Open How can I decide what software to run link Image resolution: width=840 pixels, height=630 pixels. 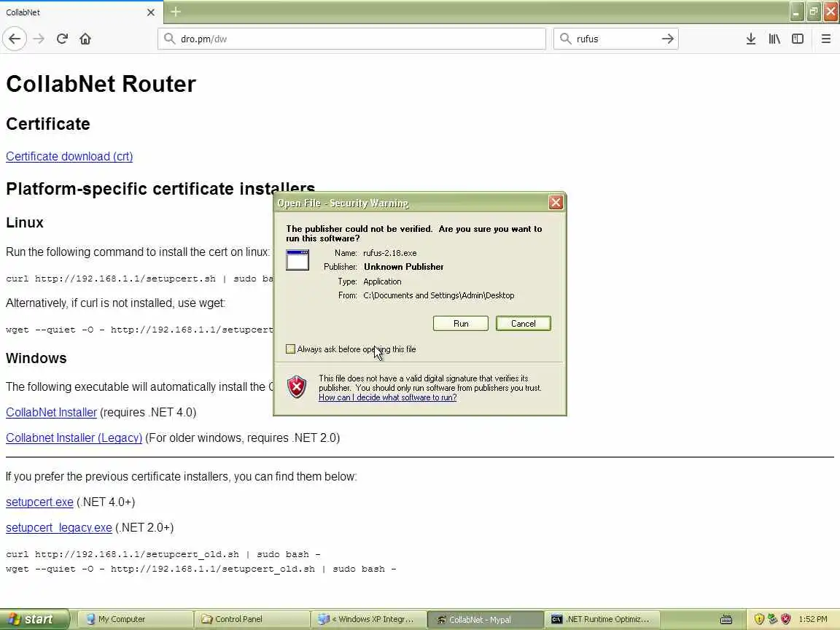pyautogui.click(x=387, y=397)
